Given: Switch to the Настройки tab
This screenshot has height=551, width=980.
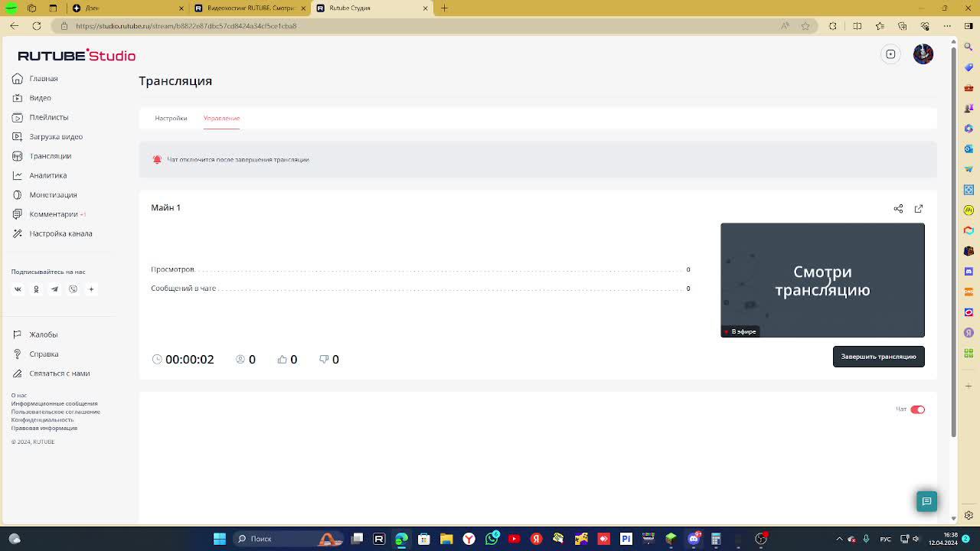Looking at the screenshot, I should (171, 118).
